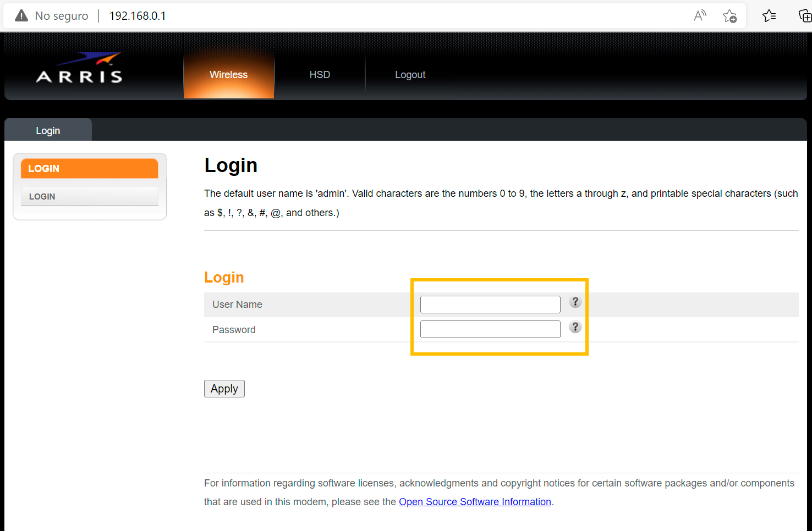The height and width of the screenshot is (531, 812).
Task: Click the 'Password' field label
Action: [x=234, y=330]
